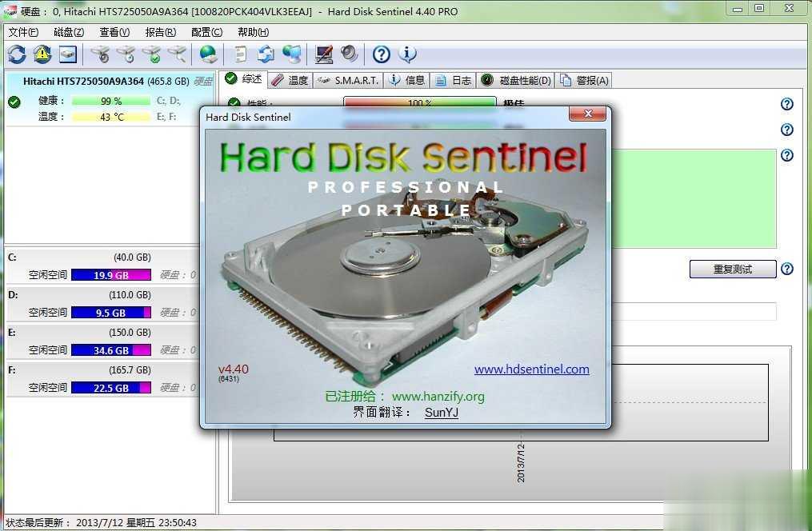812x531 pixels.
Task: Click the blue refresh arrows toolbar icon
Action: tap(17, 54)
